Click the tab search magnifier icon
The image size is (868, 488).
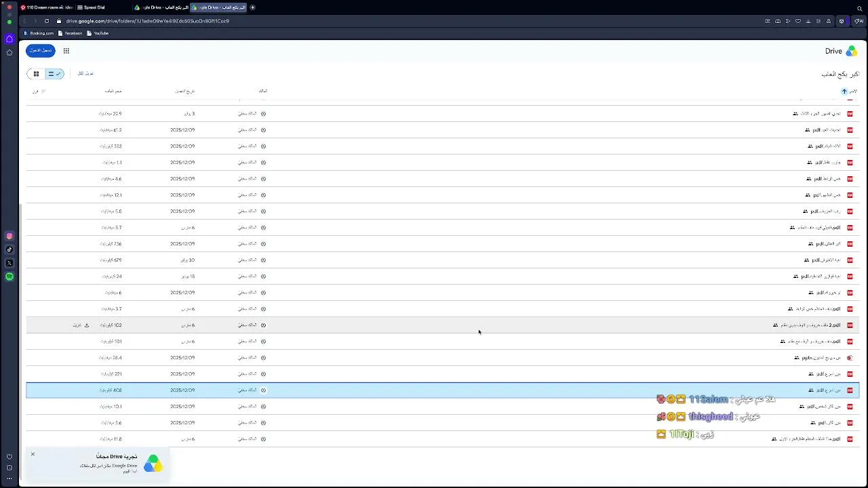pos(860,8)
